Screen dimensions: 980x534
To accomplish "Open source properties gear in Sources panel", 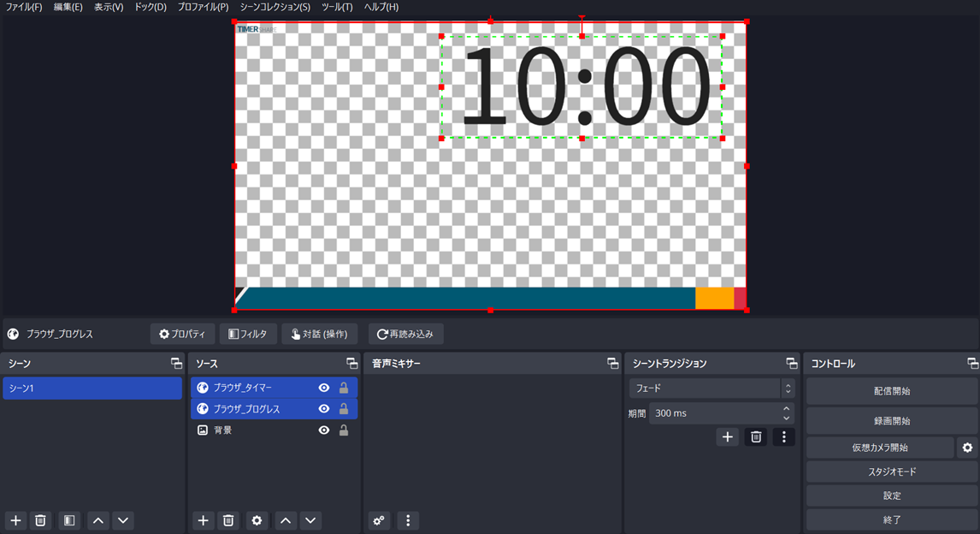I will click(x=257, y=520).
